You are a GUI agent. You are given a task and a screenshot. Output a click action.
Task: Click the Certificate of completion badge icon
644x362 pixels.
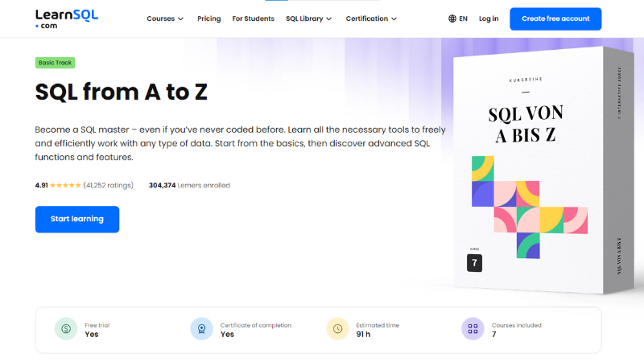point(202,329)
